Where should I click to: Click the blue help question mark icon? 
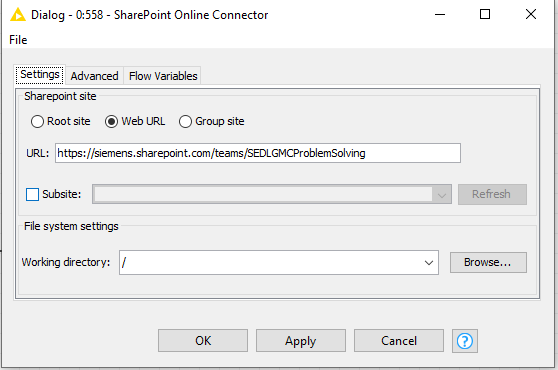[x=465, y=341]
